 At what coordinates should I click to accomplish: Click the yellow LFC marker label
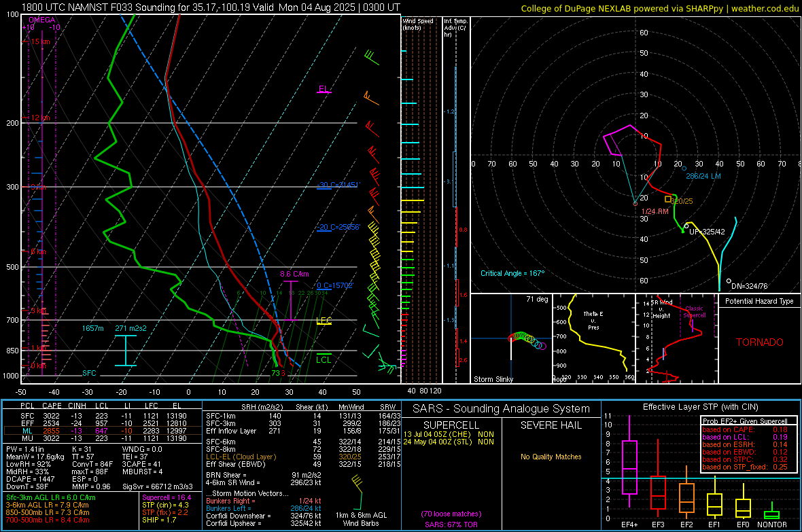click(324, 321)
